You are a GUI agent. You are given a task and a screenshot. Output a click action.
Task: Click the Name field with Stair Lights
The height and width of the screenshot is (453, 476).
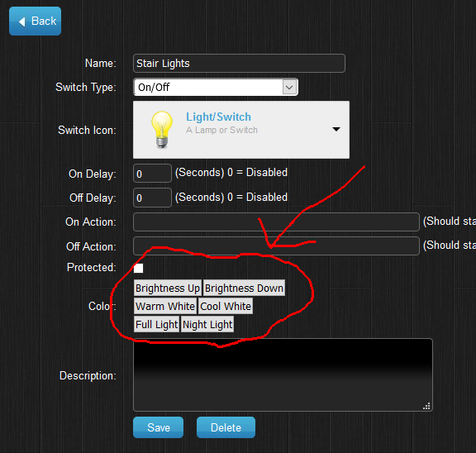coord(239,63)
